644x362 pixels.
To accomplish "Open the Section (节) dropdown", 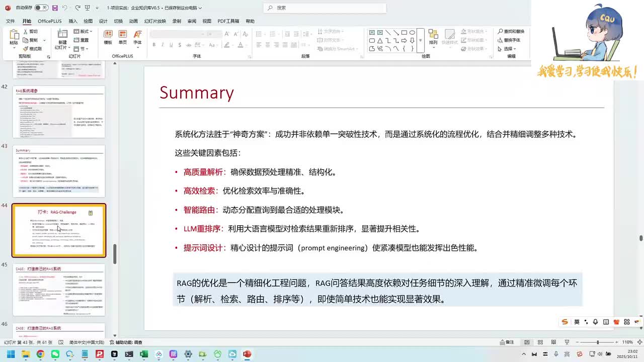I will pyautogui.click(x=82, y=49).
